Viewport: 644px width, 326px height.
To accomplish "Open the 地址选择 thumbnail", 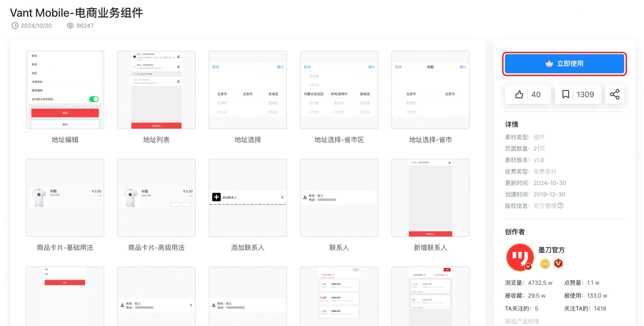I will [x=248, y=90].
